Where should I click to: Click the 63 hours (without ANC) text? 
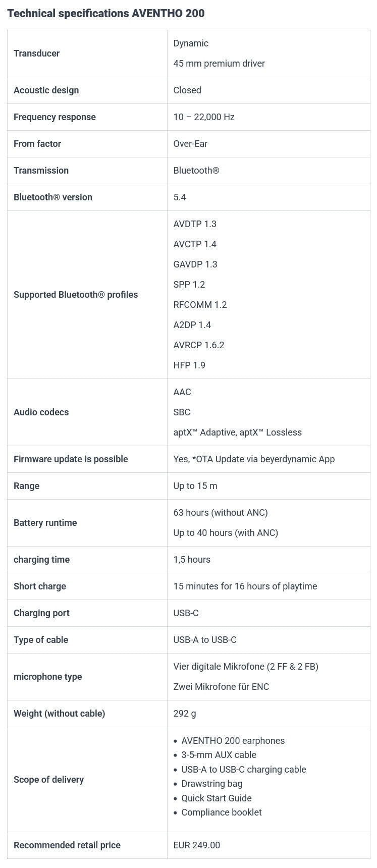pyautogui.click(x=221, y=513)
